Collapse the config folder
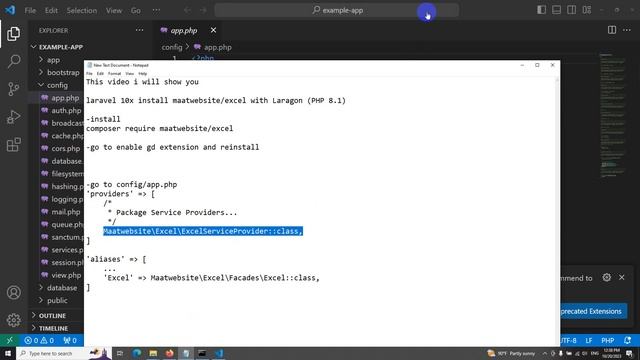Viewport: 640px width, 360px height. click(x=57, y=85)
